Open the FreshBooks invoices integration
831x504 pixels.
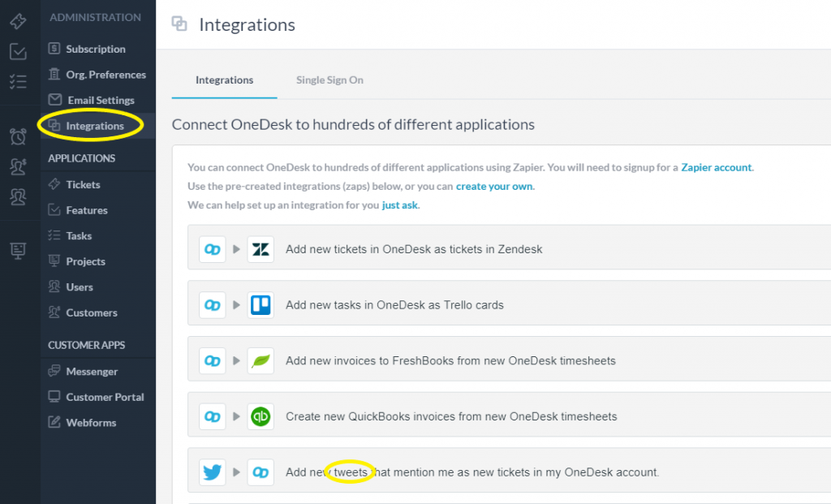(509, 360)
